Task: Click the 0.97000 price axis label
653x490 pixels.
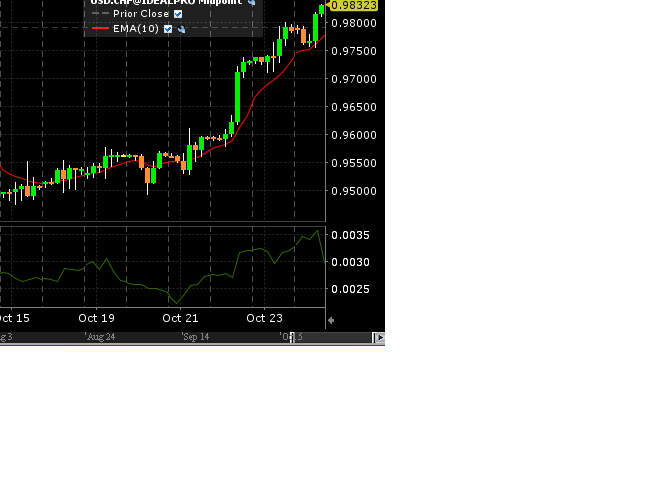Action: [x=354, y=79]
